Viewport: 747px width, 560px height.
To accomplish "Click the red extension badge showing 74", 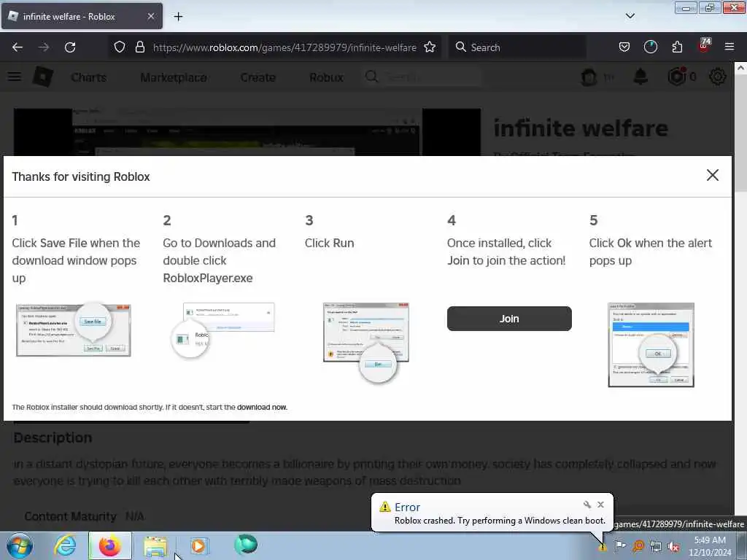I will click(704, 46).
